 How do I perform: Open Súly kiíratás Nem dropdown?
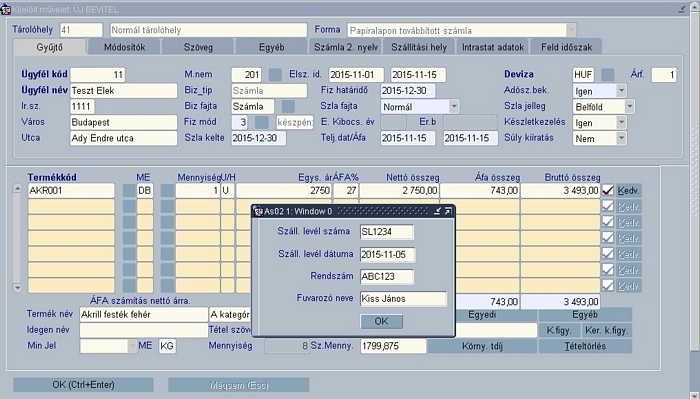621,138
